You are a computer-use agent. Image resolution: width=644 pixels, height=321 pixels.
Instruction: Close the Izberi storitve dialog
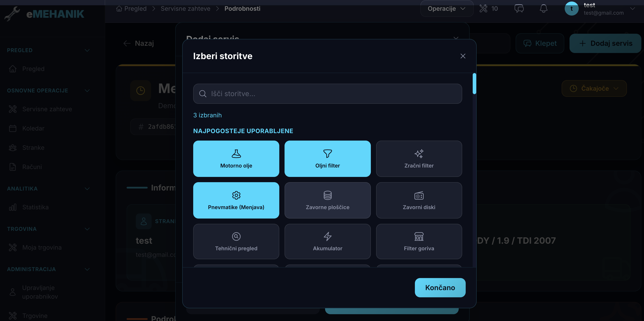pos(463,56)
